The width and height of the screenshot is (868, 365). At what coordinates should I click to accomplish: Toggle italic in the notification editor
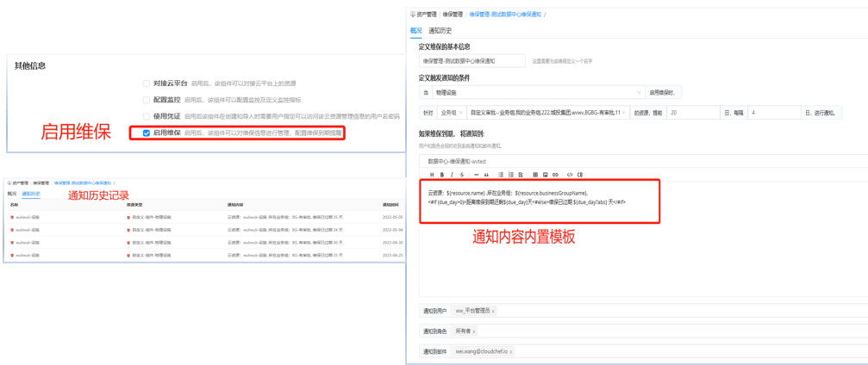[453, 174]
